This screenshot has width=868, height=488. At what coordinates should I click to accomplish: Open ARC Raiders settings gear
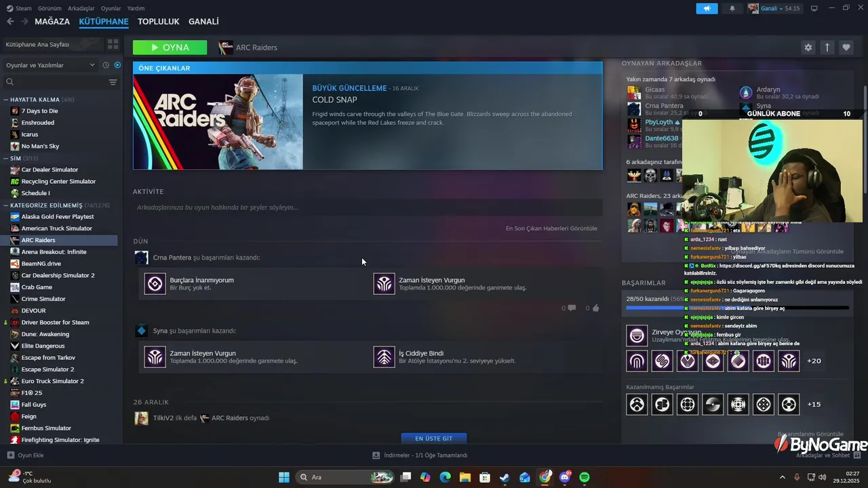click(808, 47)
